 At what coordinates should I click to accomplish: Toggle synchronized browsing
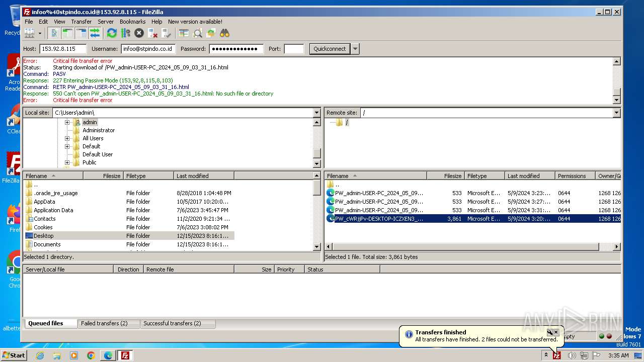(x=211, y=33)
